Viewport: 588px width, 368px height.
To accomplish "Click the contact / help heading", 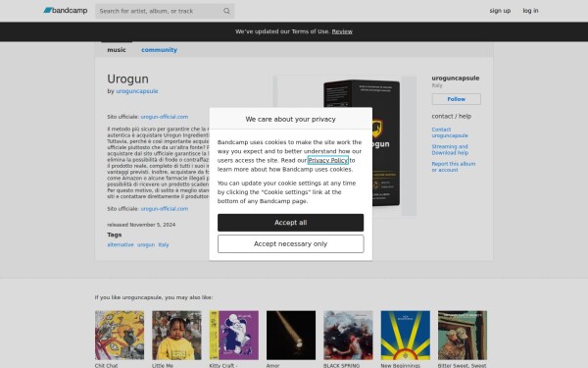I will (x=451, y=117).
